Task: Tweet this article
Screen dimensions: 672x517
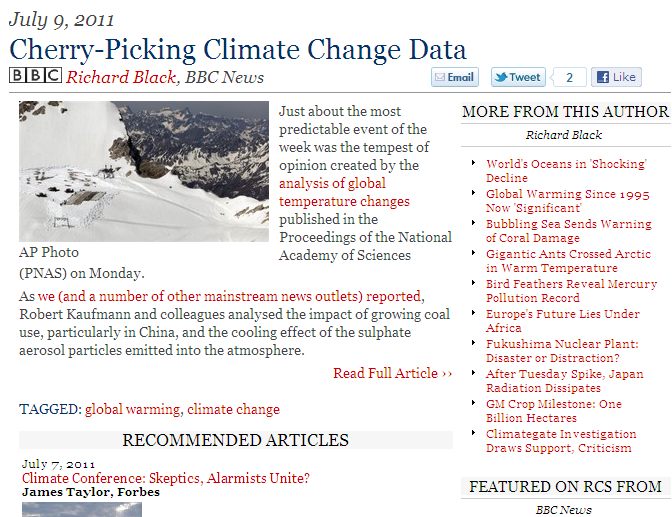Action: [518, 77]
